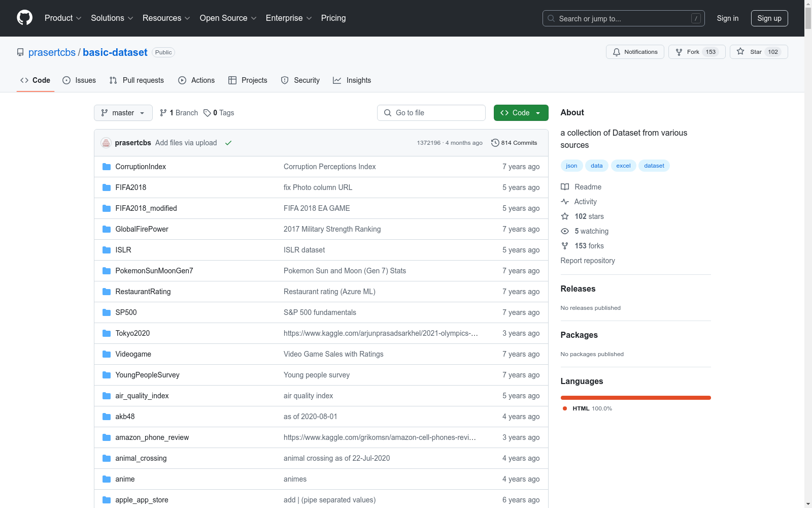Image resolution: width=812 pixels, height=508 pixels.
Task: Switch to the Insights tab
Action: pos(352,80)
